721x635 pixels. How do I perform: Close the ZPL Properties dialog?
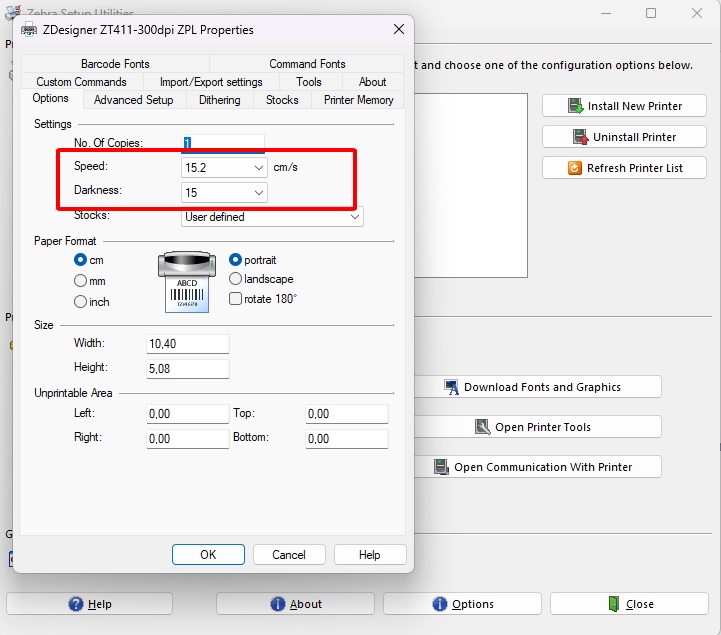[x=399, y=29]
